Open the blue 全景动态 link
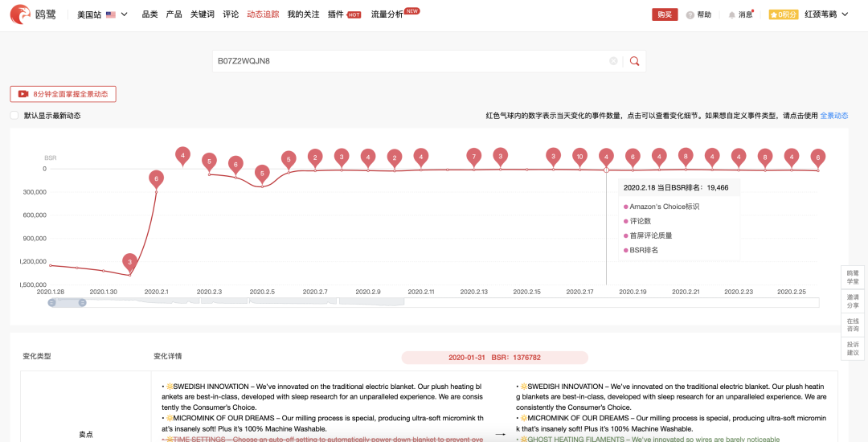 [x=833, y=116]
